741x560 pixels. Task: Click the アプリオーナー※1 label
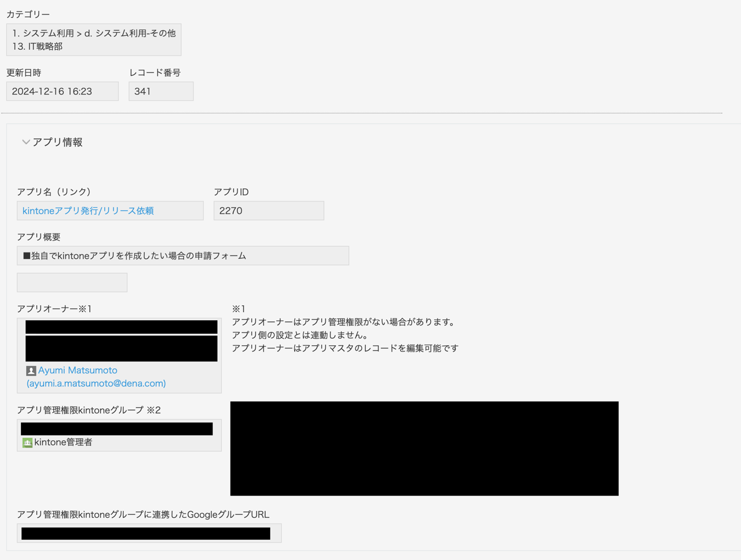pos(54,309)
